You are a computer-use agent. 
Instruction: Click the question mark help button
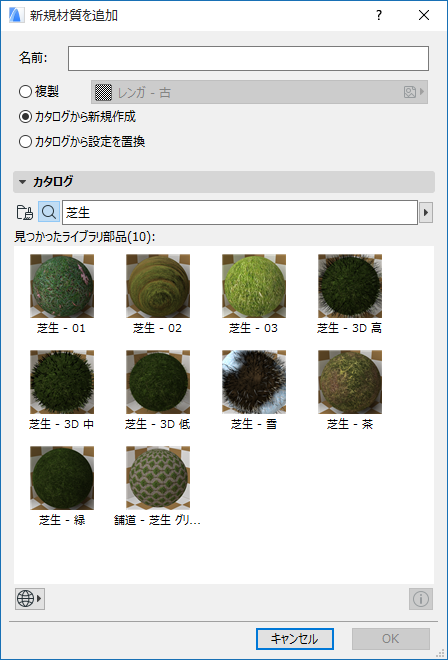click(x=379, y=16)
